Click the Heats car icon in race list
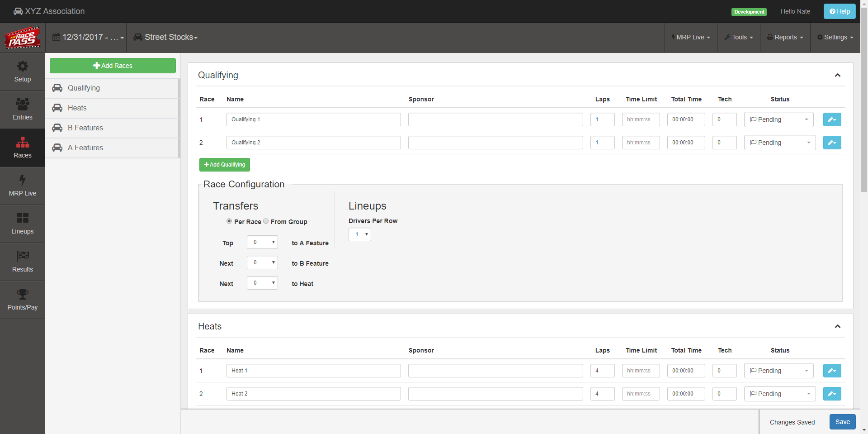The height and width of the screenshot is (434, 868). (x=57, y=108)
